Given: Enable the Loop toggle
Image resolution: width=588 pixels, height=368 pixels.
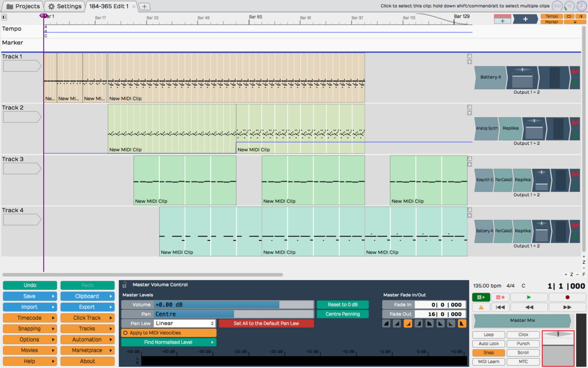Looking at the screenshot, I should pyautogui.click(x=489, y=335).
